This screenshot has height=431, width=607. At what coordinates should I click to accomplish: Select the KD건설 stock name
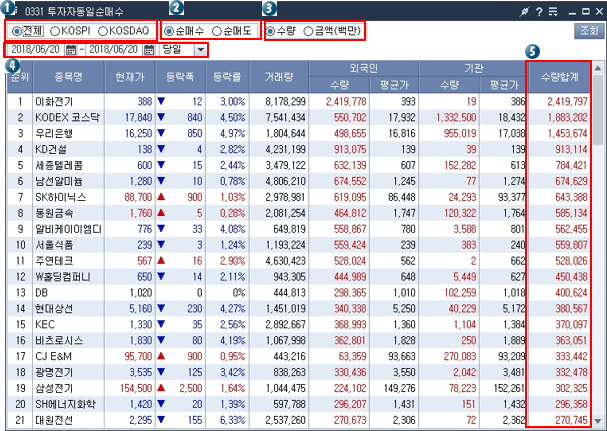click(51, 149)
